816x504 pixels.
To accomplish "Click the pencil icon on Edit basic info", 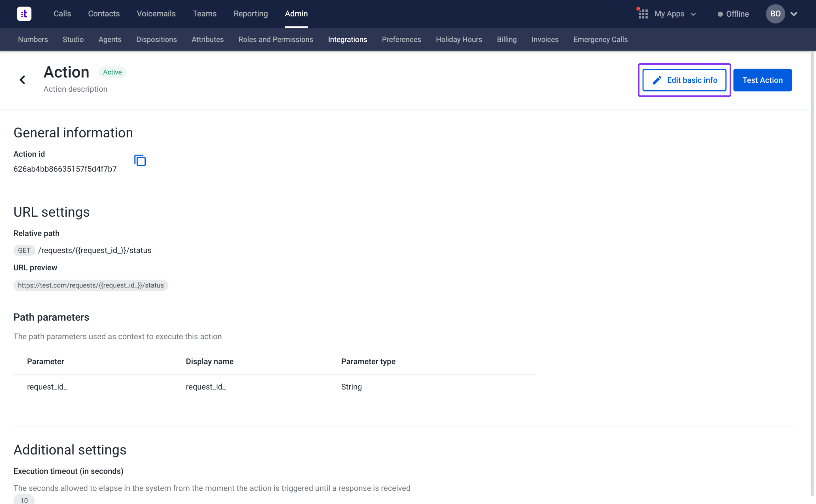I will coord(656,80).
